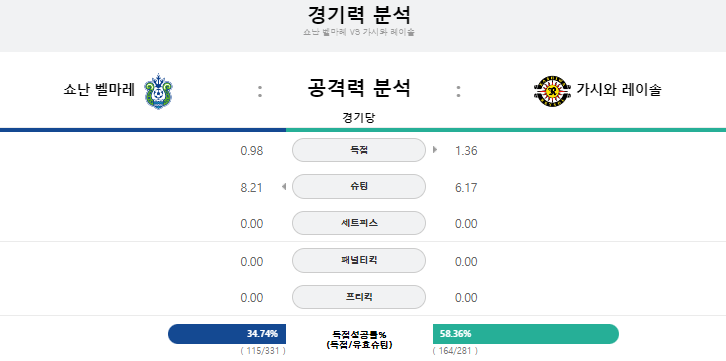The image size is (726, 361).
Task: Select the 패널티킥 stat pill
Action: click(x=359, y=261)
